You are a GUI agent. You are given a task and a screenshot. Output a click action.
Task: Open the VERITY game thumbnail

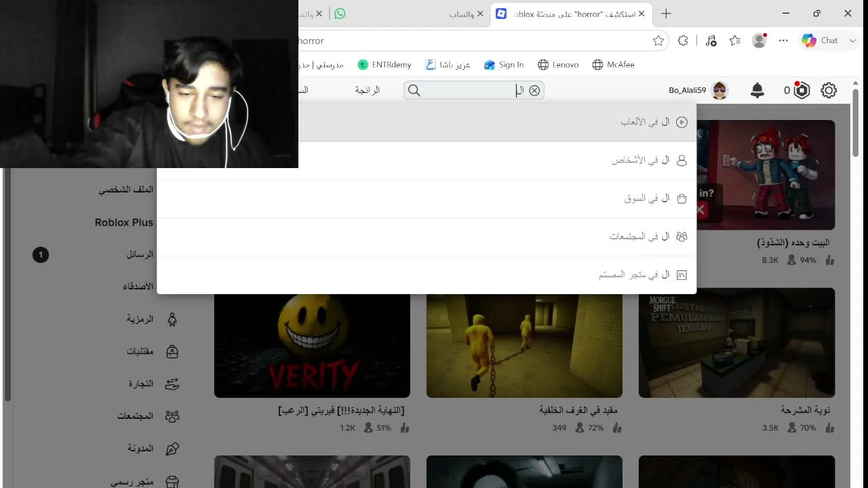point(312,346)
